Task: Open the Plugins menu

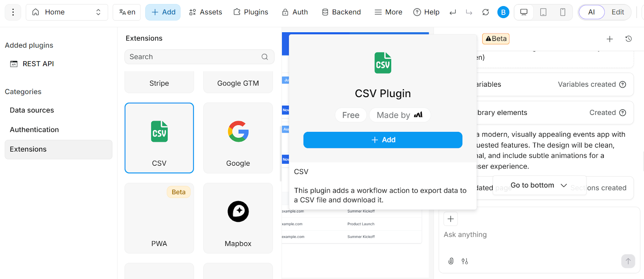Action: [251, 12]
